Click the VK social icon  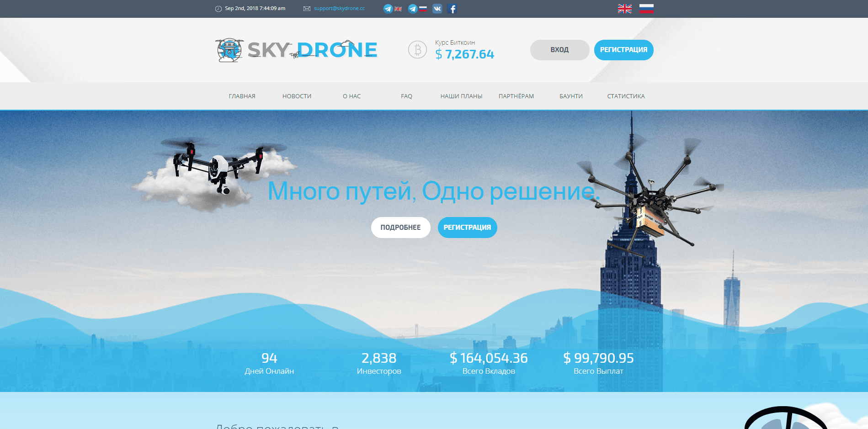437,8
